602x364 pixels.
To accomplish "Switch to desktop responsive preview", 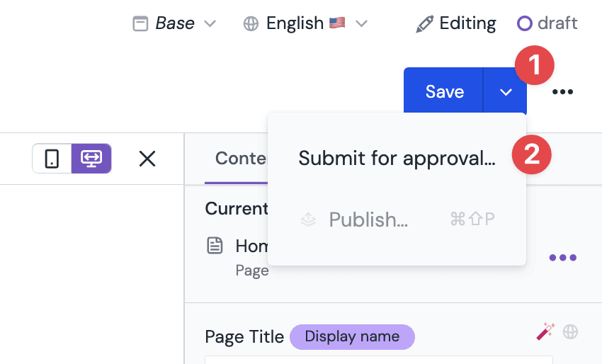I will point(91,159).
